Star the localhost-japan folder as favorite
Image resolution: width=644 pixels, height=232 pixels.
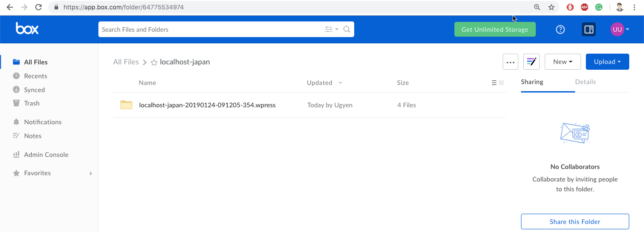pos(154,63)
